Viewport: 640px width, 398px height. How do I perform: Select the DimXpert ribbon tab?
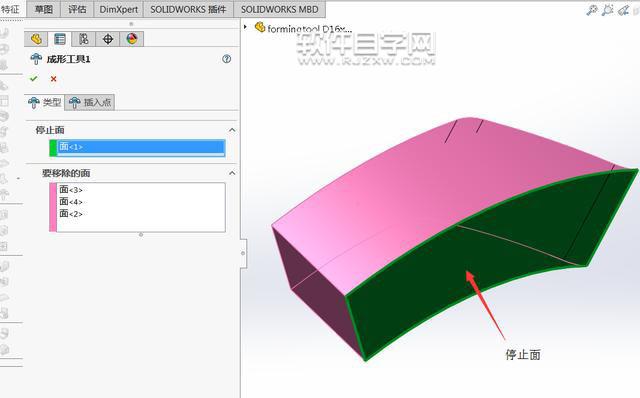[x=119, y=9]
